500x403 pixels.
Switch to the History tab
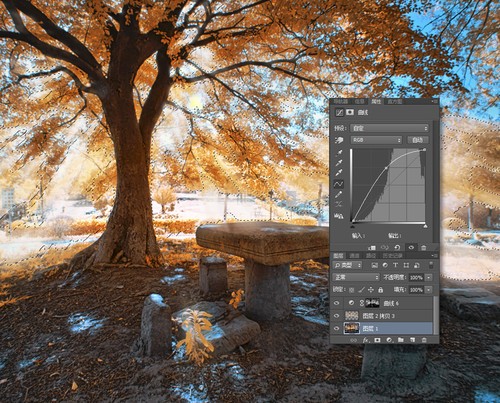(x=393, y=256)
